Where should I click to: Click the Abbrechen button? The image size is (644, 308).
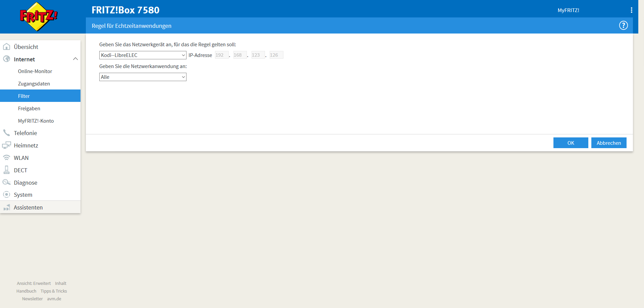pos(609,143)
